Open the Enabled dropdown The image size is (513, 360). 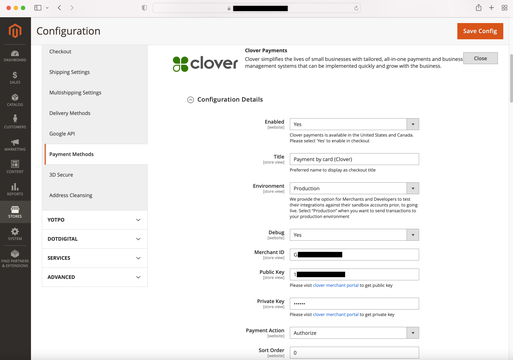click(x=354, y=124)
